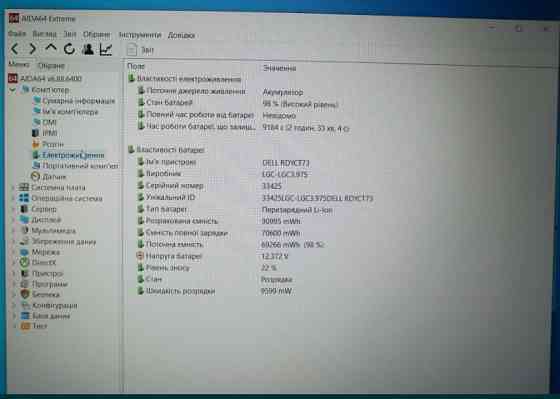Click the Збереження даних drive icon

coord(24,241)
